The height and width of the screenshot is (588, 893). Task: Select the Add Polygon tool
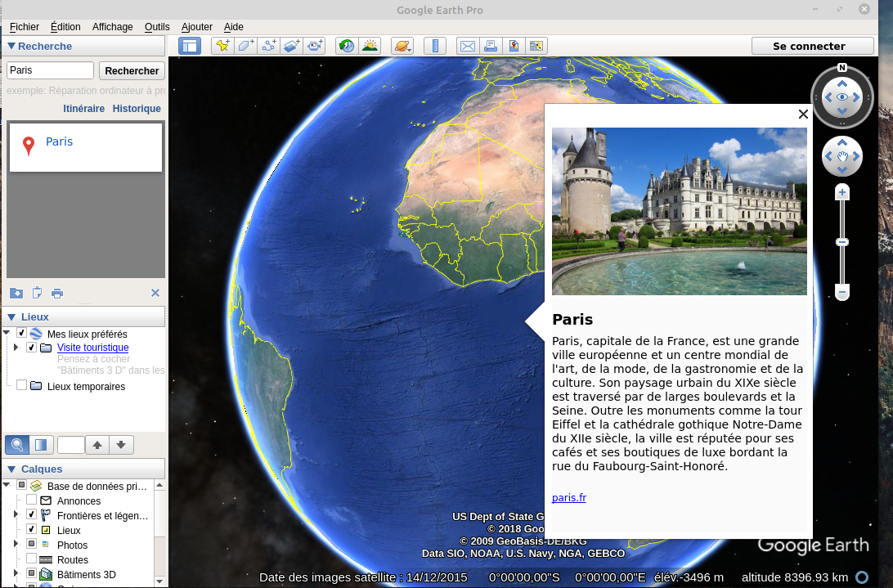245,47
